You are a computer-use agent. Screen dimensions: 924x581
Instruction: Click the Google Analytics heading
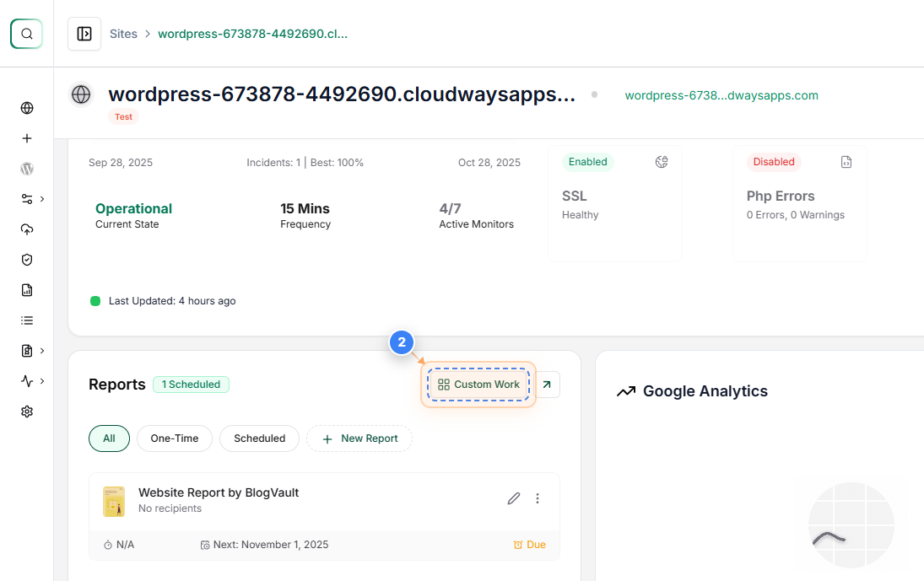(705, 391)
